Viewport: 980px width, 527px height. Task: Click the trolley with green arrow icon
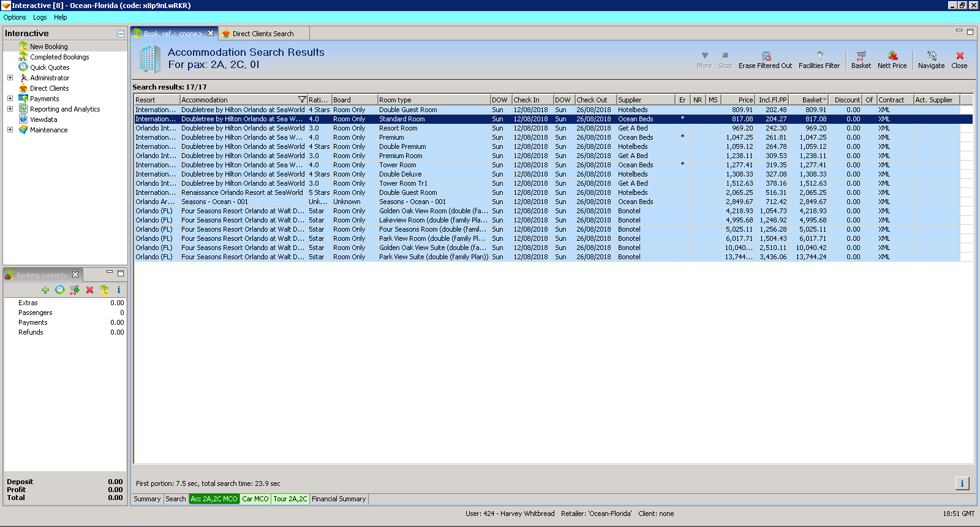pyautogui.click(x=75, y=290)
